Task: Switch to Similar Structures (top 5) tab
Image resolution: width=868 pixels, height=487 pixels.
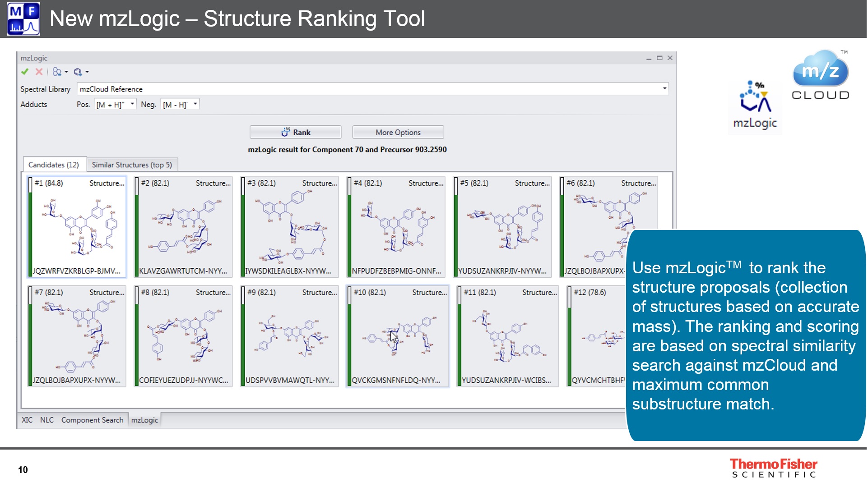Action: 132,165
